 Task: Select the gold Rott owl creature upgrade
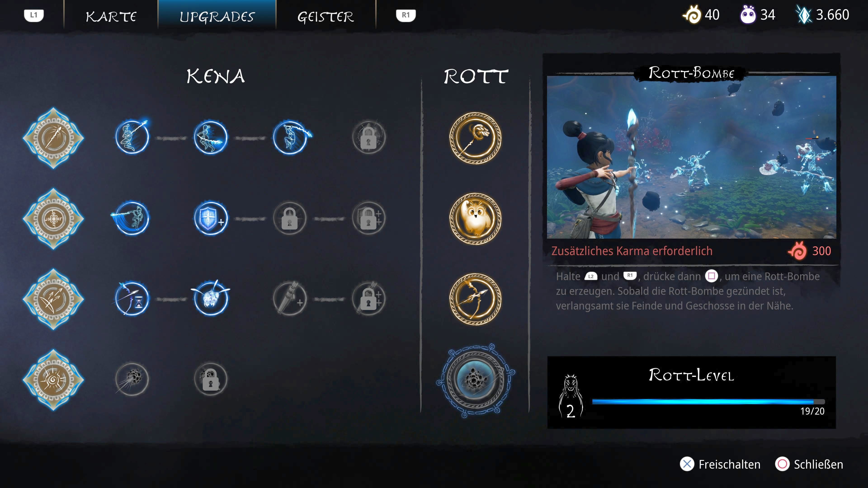pyautogui.click(x=475, y=218)
